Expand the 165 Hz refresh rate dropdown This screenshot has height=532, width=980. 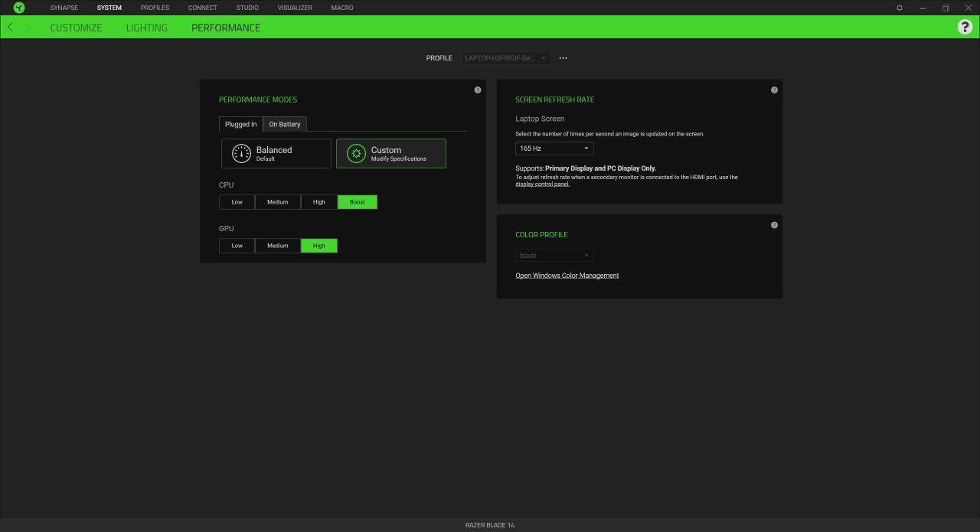554,149
